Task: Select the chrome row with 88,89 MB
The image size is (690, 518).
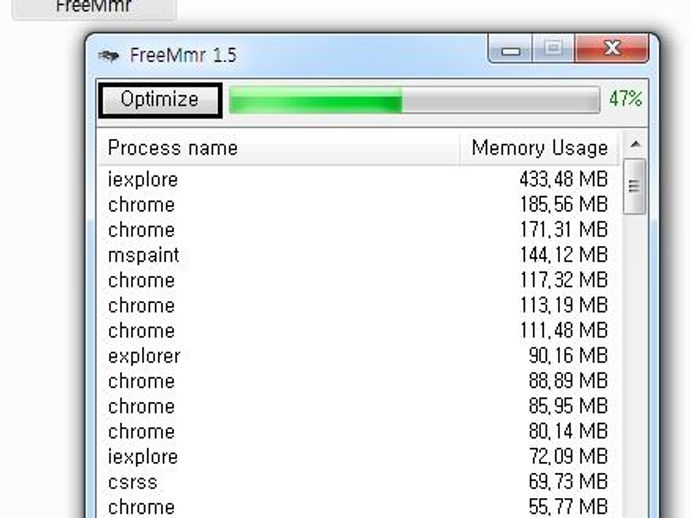Action: 359,381
